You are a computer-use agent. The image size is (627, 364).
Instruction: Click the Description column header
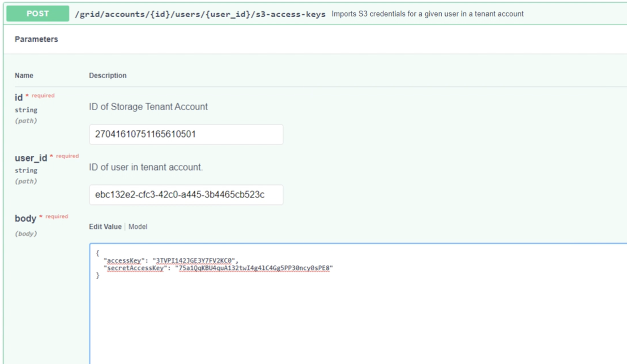(107, 75)
